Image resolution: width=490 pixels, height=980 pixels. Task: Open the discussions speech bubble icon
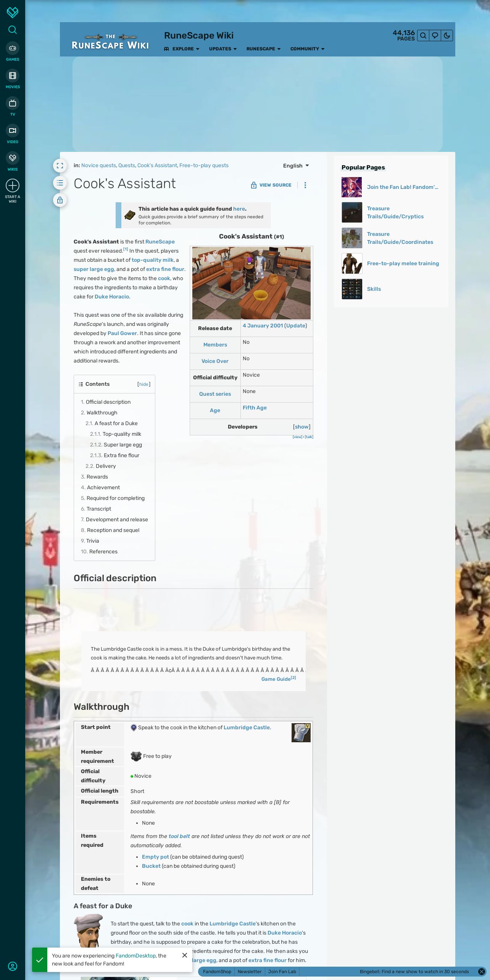coord(435,35)
